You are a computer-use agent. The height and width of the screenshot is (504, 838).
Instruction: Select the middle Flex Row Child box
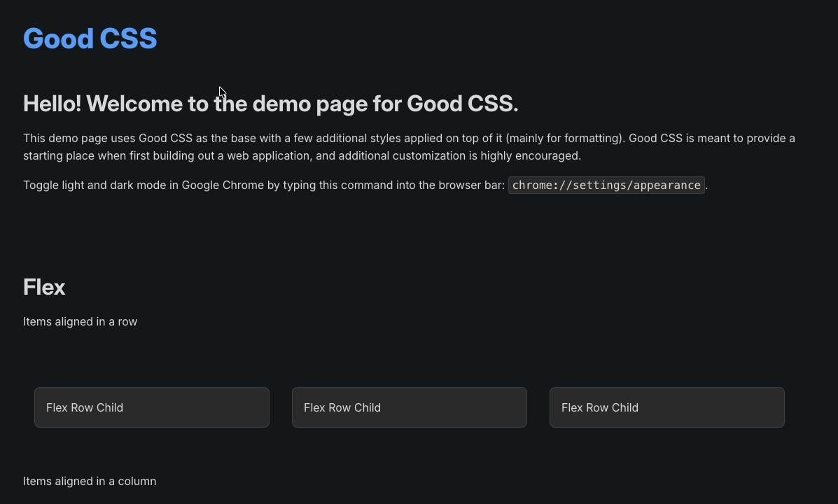410,407
